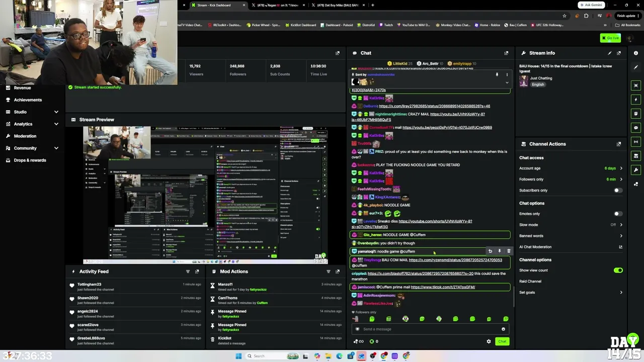Pop out the Activity Feed panel
Viewport: 644px width, 362px height.
[x=197, y=271]
